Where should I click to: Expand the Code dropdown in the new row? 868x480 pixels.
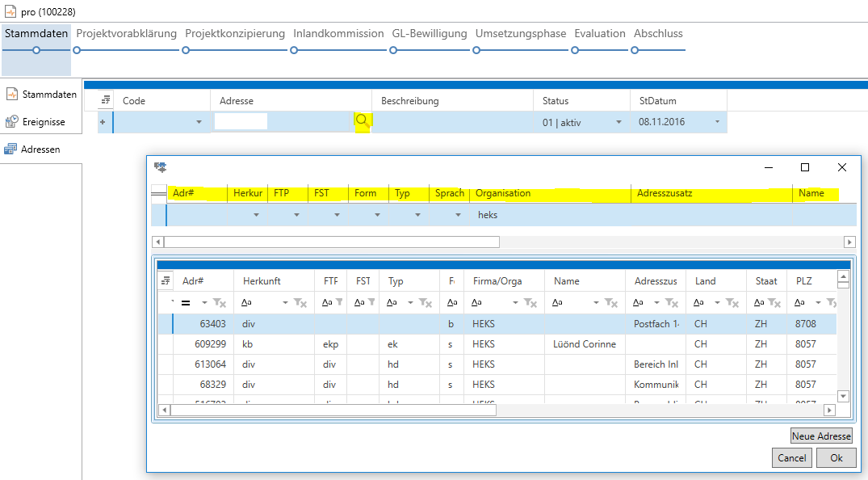199,123
